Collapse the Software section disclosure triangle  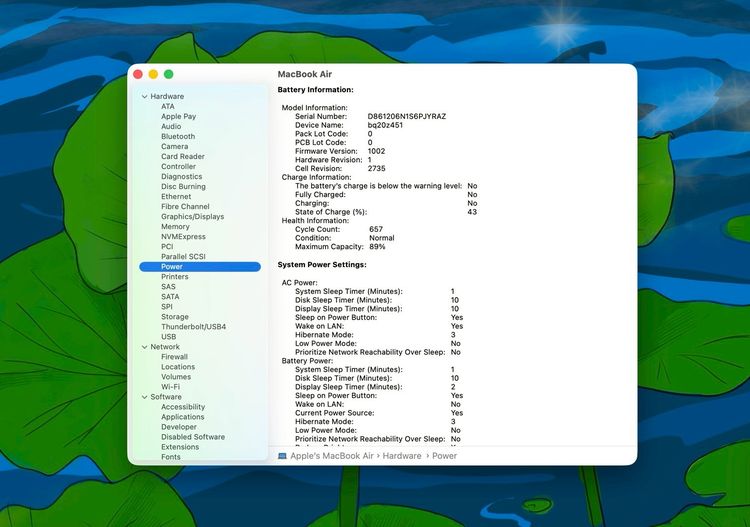[x=143, y=397]
